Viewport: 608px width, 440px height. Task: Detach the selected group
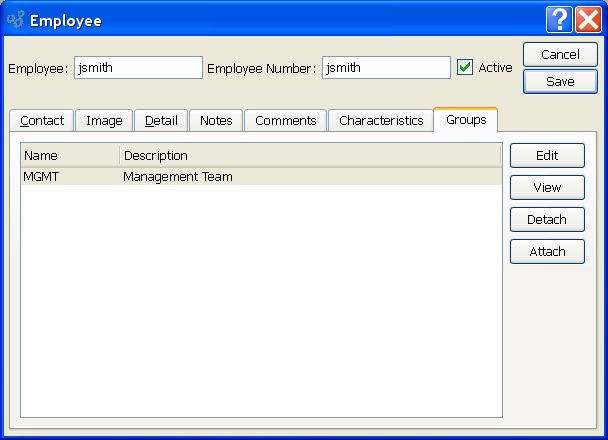point(547,219)
